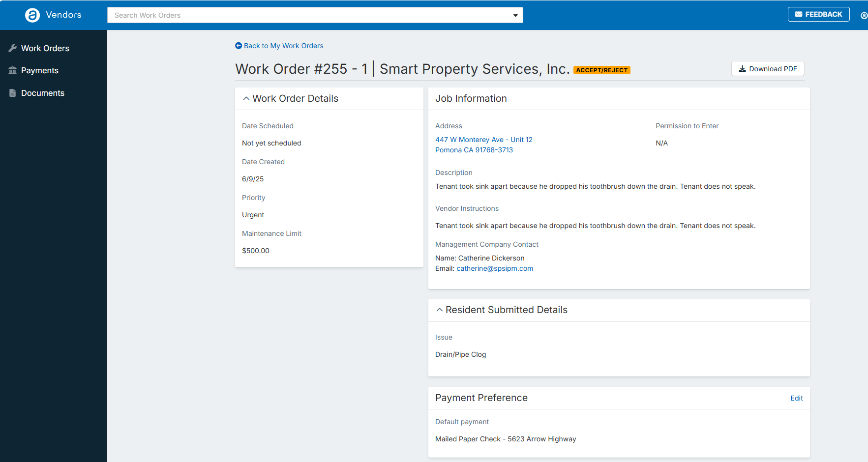Click the Job Information panel heading

click(471, 98)
